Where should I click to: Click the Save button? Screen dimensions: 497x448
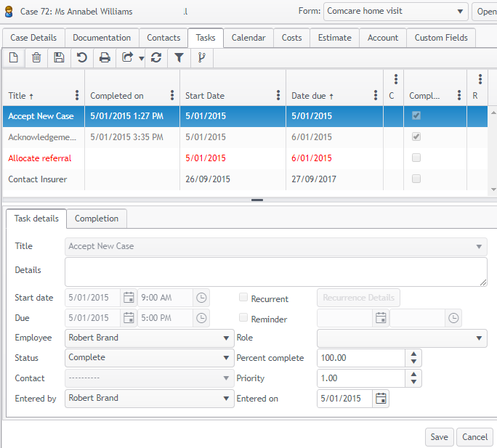439,437
